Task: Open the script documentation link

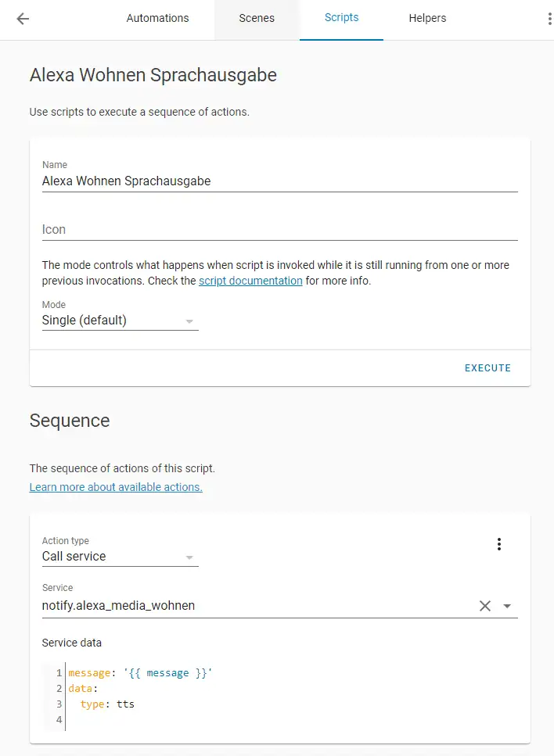Action: pyautogui.click(x=250, y=281)
